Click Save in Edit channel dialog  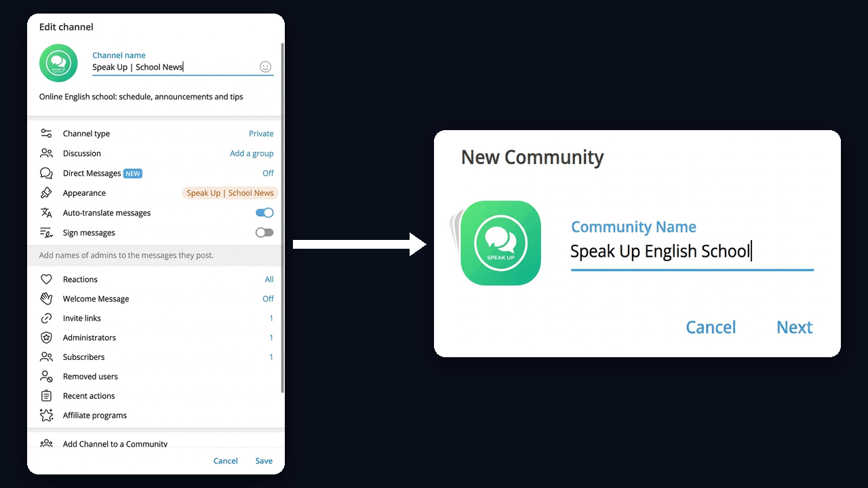264,461
